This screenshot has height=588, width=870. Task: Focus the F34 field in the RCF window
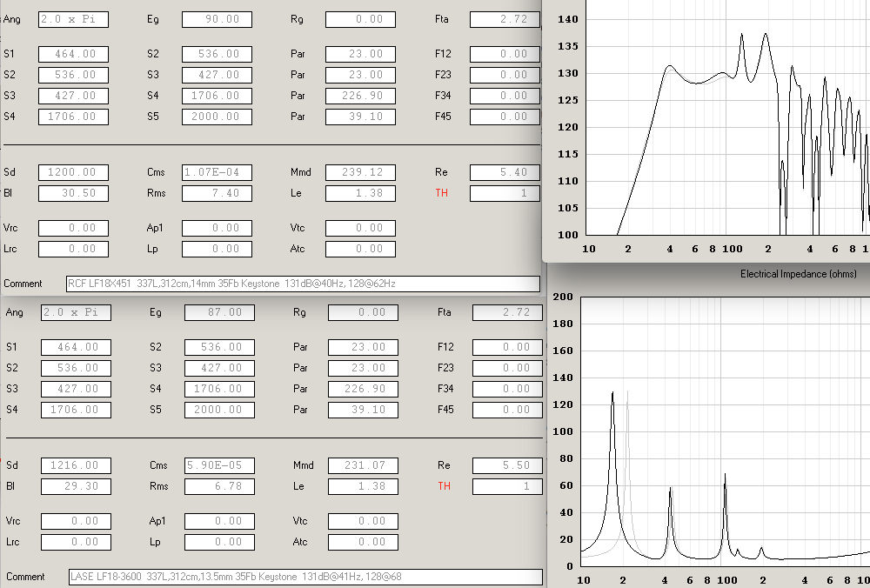click(505, 96)
